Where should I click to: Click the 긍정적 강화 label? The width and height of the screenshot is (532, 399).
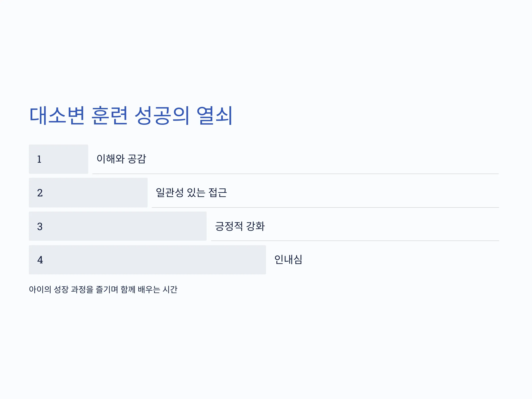click(x=240, y=226)
